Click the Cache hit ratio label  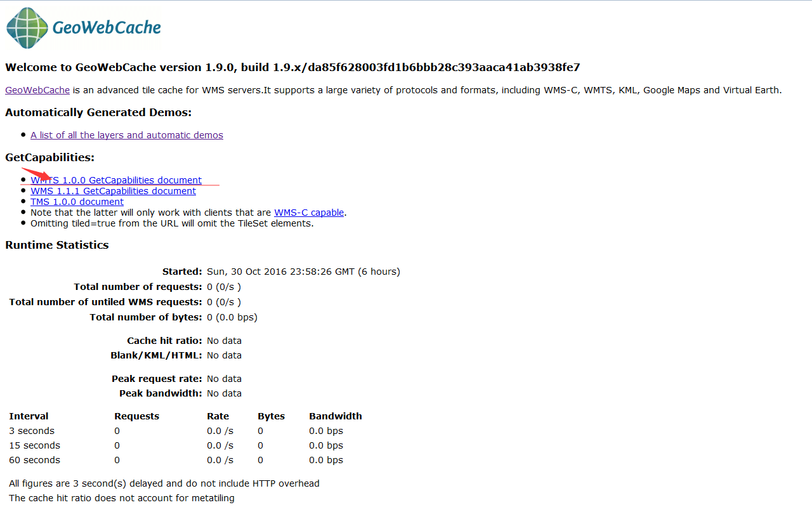(164, 341)
